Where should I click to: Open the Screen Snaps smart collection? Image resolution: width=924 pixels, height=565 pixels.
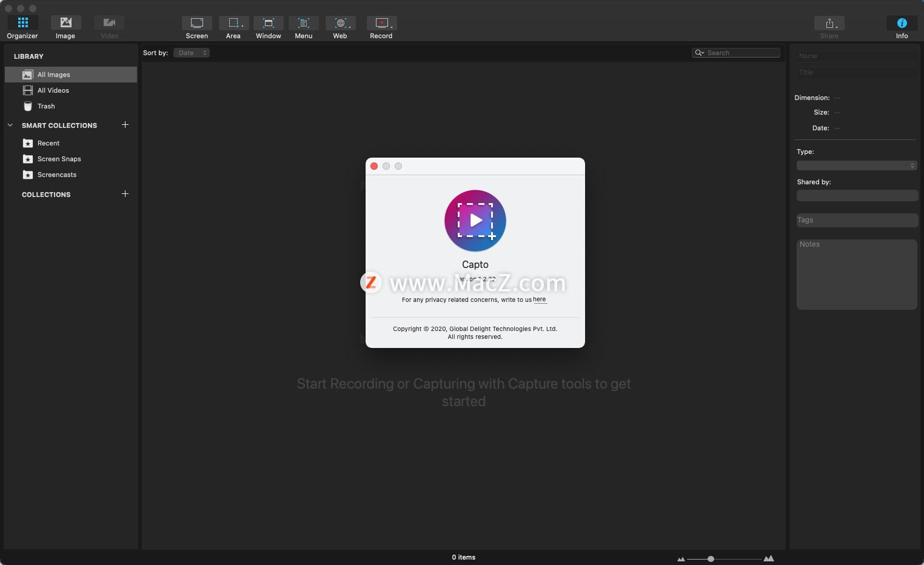(71, 159)
